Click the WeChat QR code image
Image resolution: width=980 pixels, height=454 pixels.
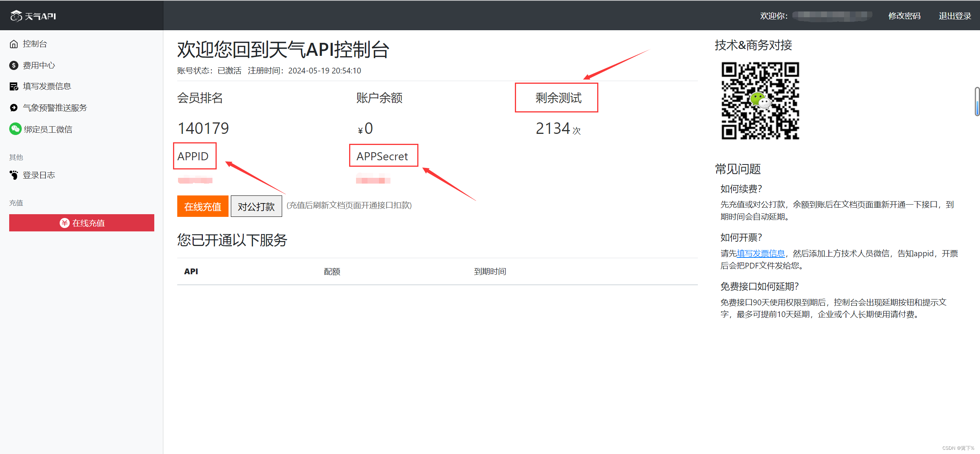760,101
